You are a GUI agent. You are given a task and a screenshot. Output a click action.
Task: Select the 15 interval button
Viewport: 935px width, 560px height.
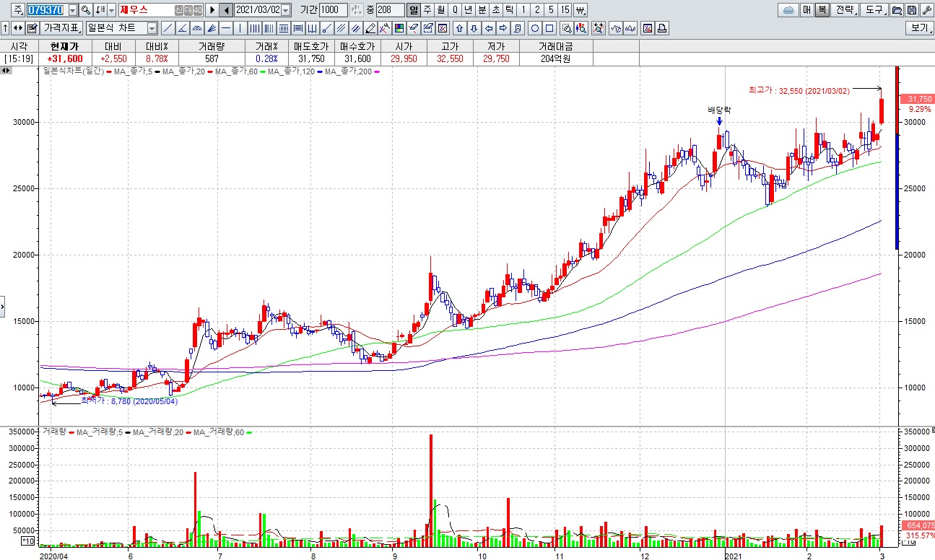565,10
